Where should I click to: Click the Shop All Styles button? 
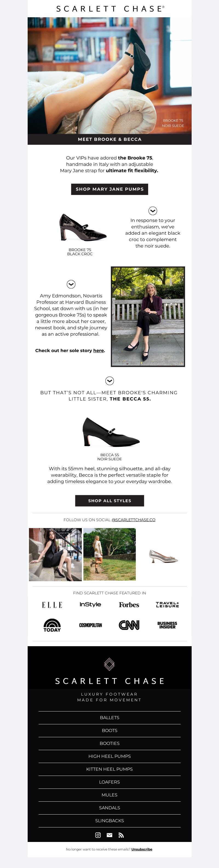110,501
